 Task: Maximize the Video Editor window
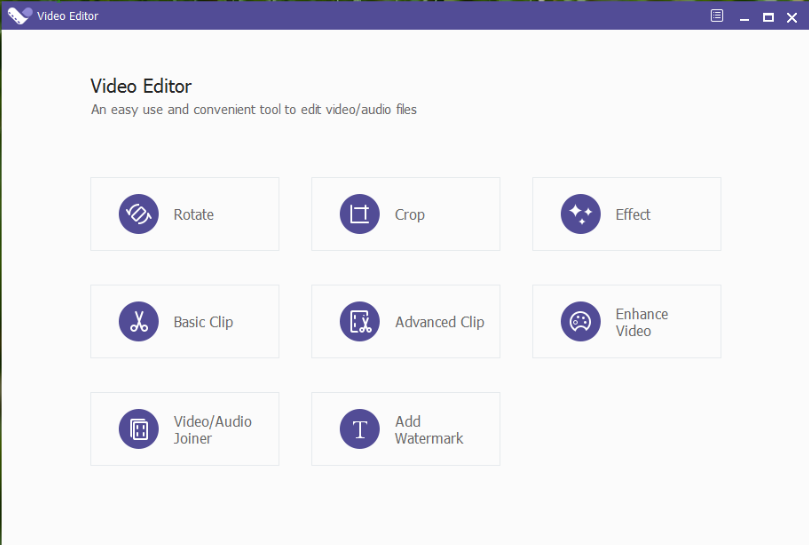(768, 18)
